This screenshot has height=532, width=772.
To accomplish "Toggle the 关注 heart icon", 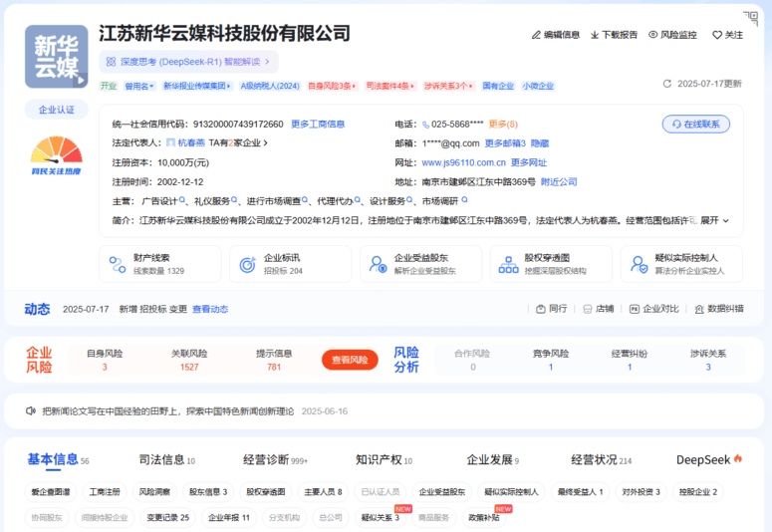I will [717, 35].
